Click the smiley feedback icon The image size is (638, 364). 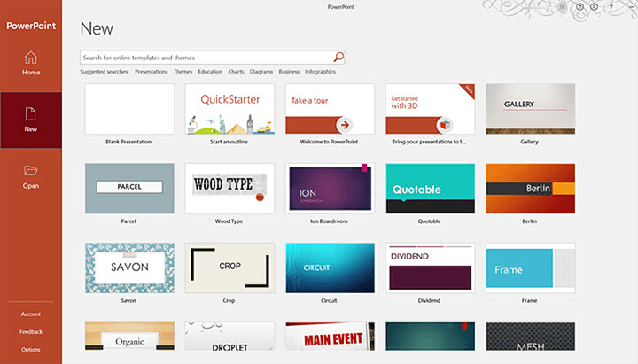[x=580, y=7]
